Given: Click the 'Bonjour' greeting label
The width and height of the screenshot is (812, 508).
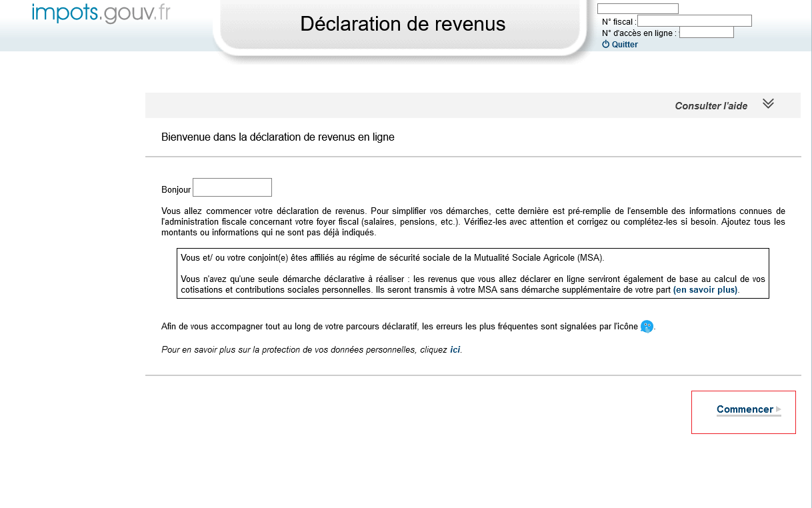Looking at the screenshot, I should pyautogui.click(x=176, y=190).
